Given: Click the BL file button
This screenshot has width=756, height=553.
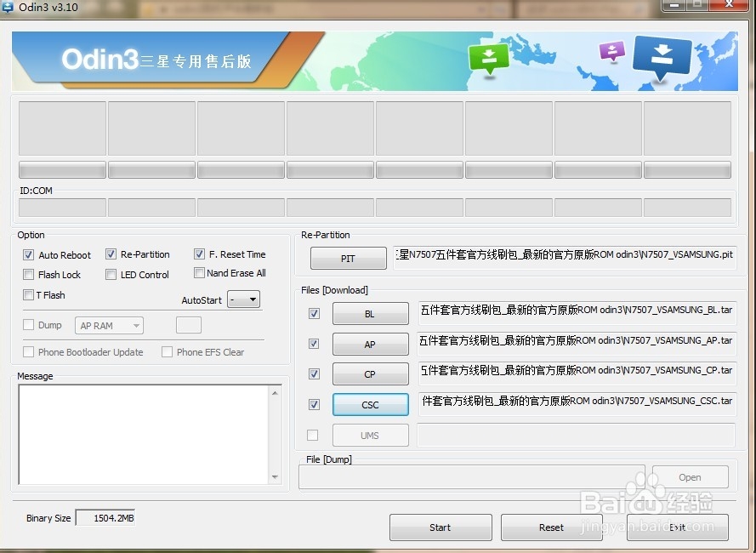Looking at the screenshot, I should click(x=370, y=314).
